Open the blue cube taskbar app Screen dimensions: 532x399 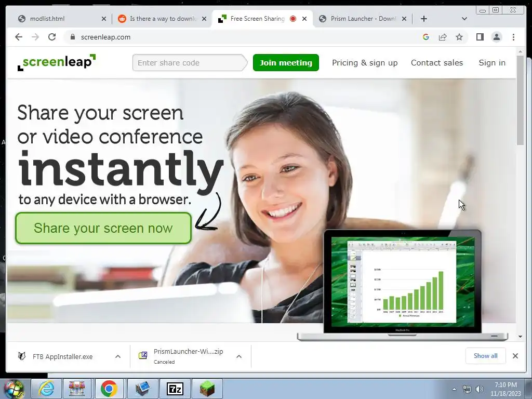pos(143,389)
